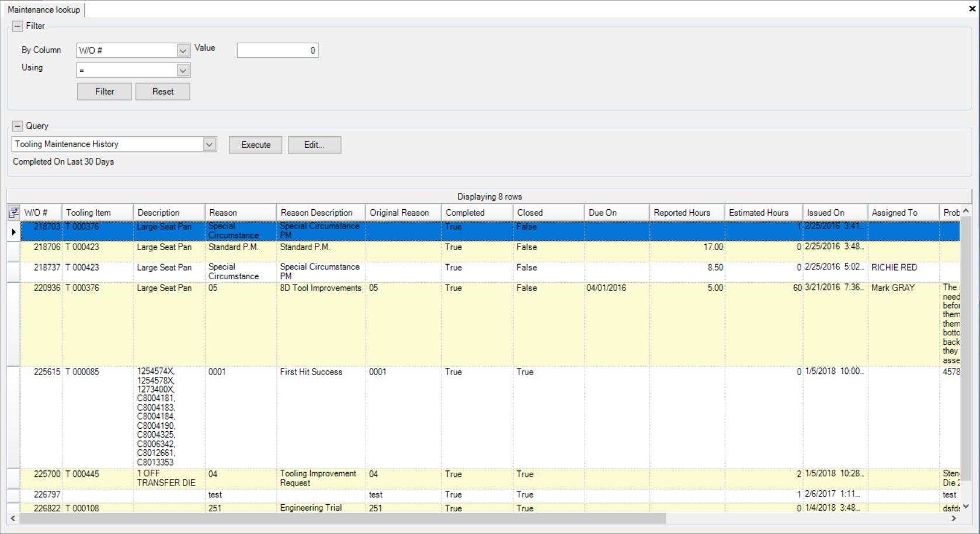This screenshot has height=534, width=980.
Task: Collapse the Filter section
Action: click(x=18, y=26)
